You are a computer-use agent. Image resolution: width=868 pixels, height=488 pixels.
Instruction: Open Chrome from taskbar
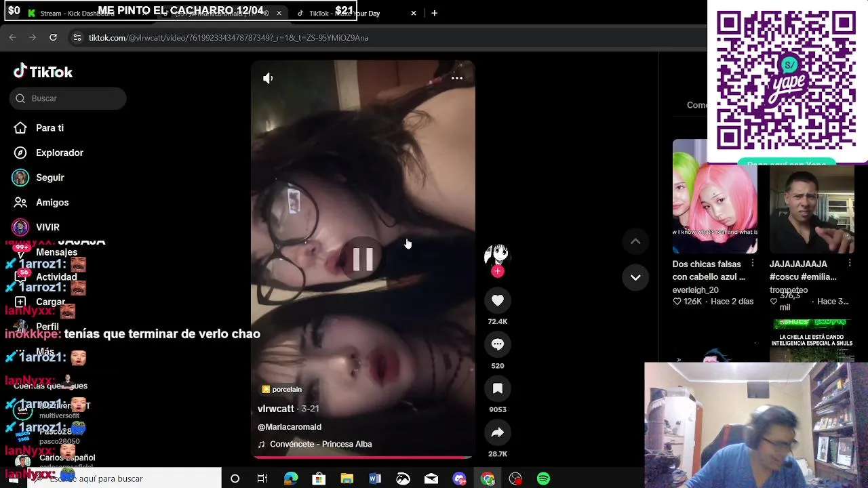tap(488, 479)
